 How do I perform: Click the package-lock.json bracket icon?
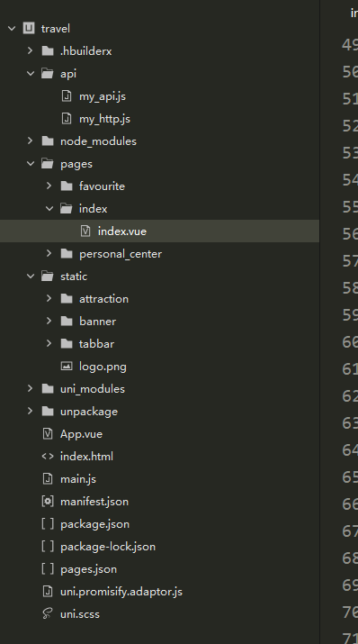(48, 547)
